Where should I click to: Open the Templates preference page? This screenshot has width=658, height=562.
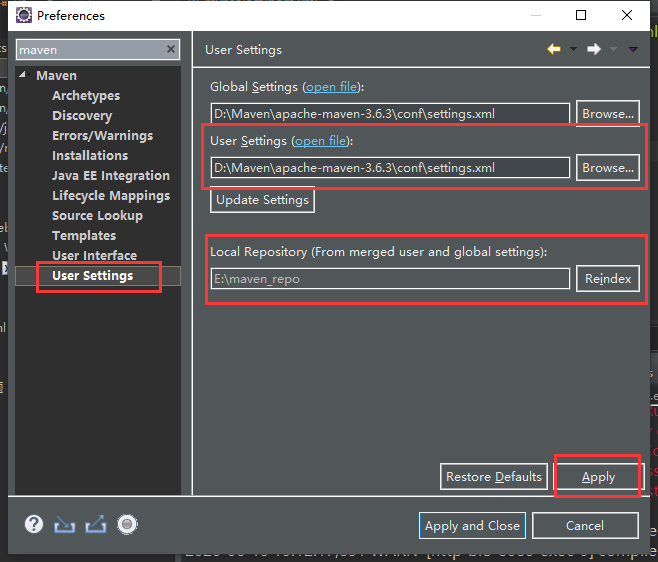pos(84,235)
